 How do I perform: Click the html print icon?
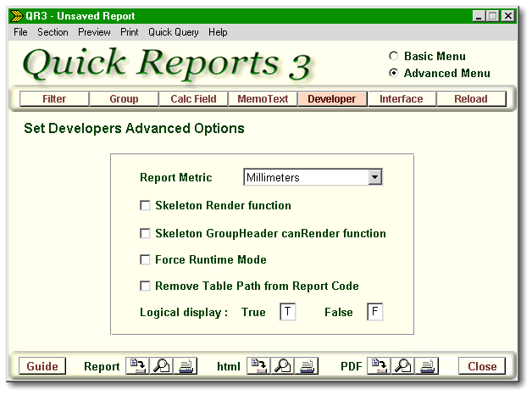[x=307, y=366]
